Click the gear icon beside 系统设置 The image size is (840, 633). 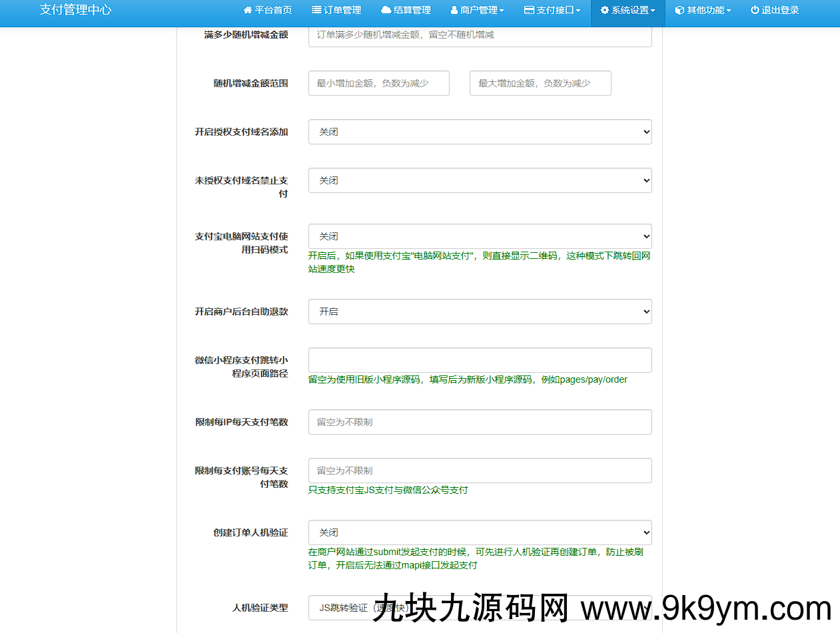[x=605, y=11]
